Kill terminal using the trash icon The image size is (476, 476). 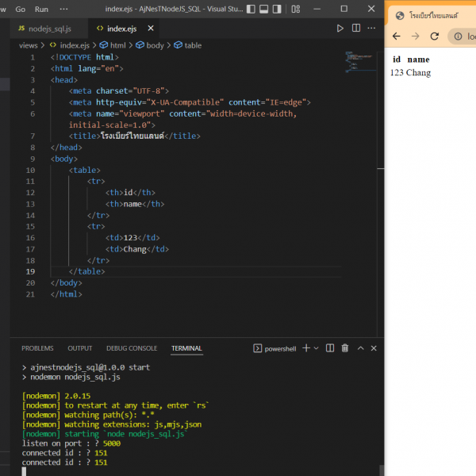344,348
